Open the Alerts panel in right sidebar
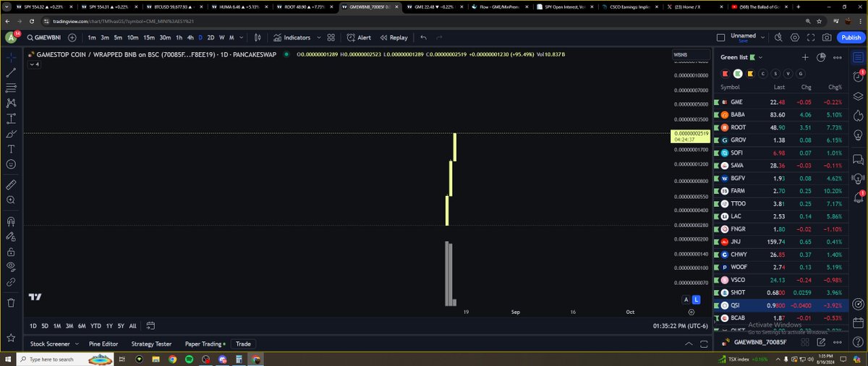The height and width of the screenshot is (366, 868). coord(858,76)
